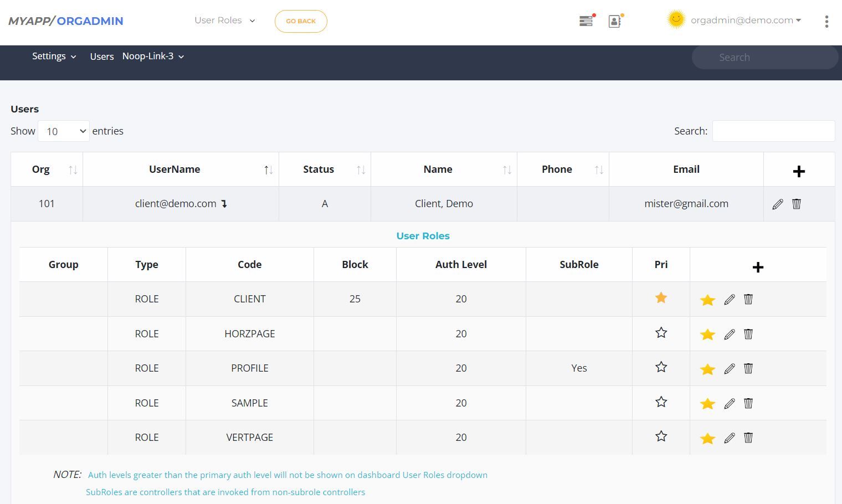Screen dimensions: 842x504
Task: Expand the orgadmin@demo.com account menu
Action: [745, 20]
